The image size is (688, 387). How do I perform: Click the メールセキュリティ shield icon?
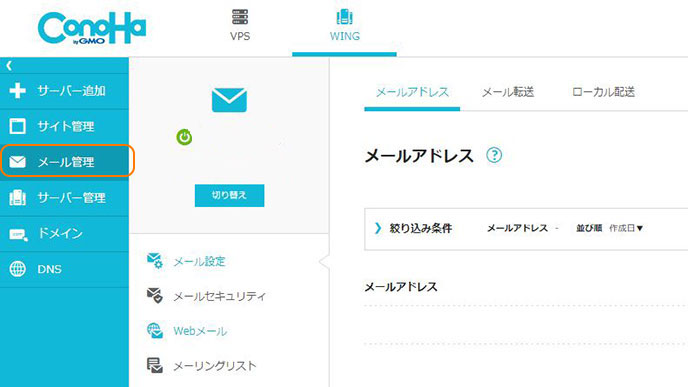point(154,296)
